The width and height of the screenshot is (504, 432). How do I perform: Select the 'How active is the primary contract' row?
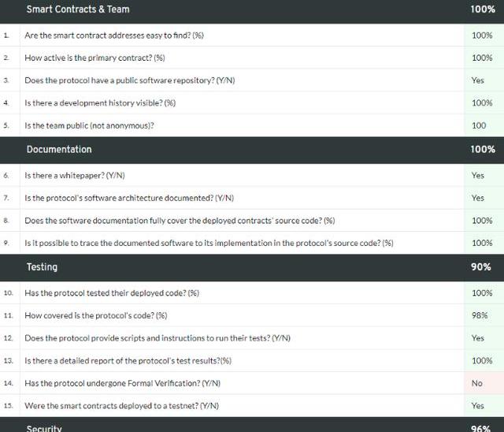click(x=94, y=58)
